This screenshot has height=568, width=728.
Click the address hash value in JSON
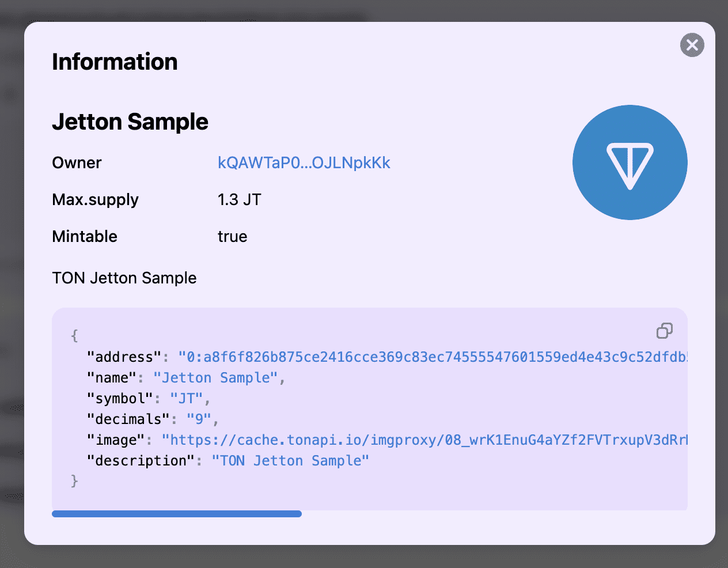click(432, 357)
